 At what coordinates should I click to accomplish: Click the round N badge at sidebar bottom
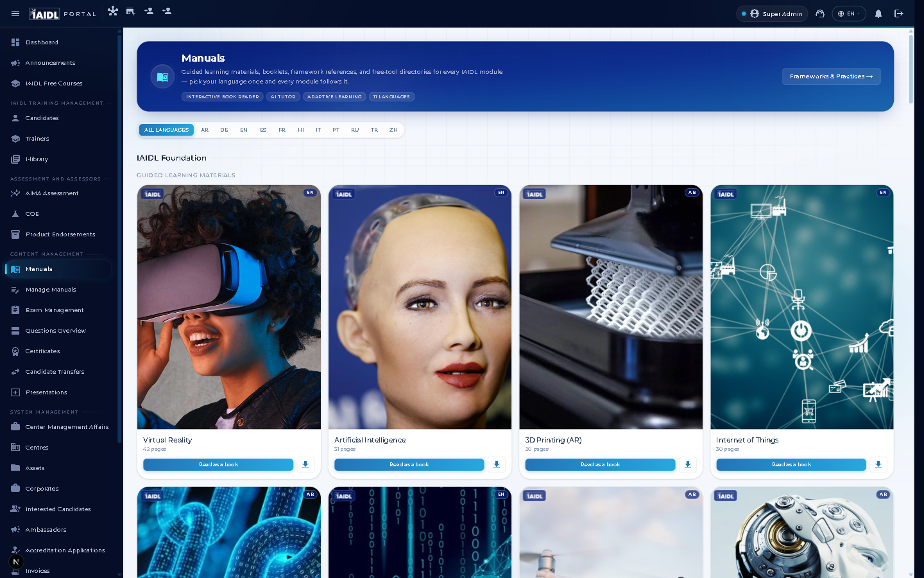[16, 562]
